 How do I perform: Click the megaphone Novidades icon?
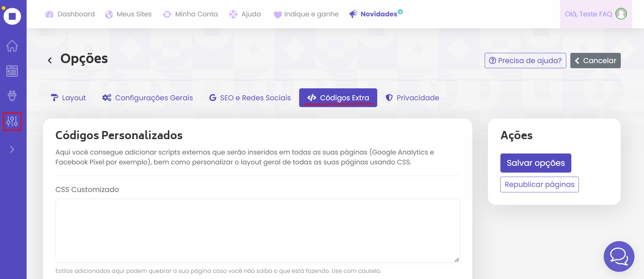coord(353,14)
